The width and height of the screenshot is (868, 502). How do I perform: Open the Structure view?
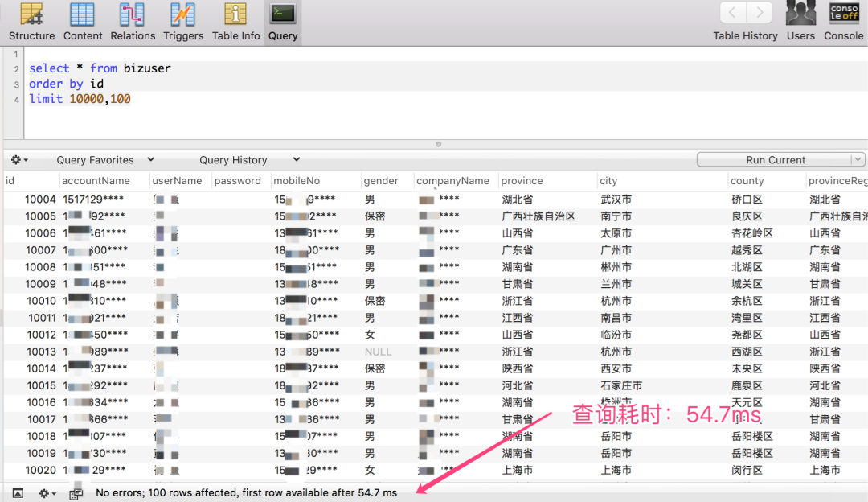click(x=32, y=22)
